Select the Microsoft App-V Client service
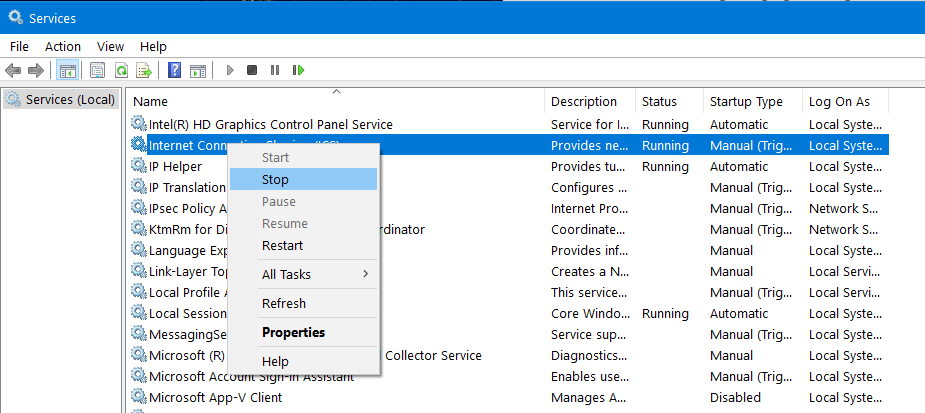 [x=215, y=397]
